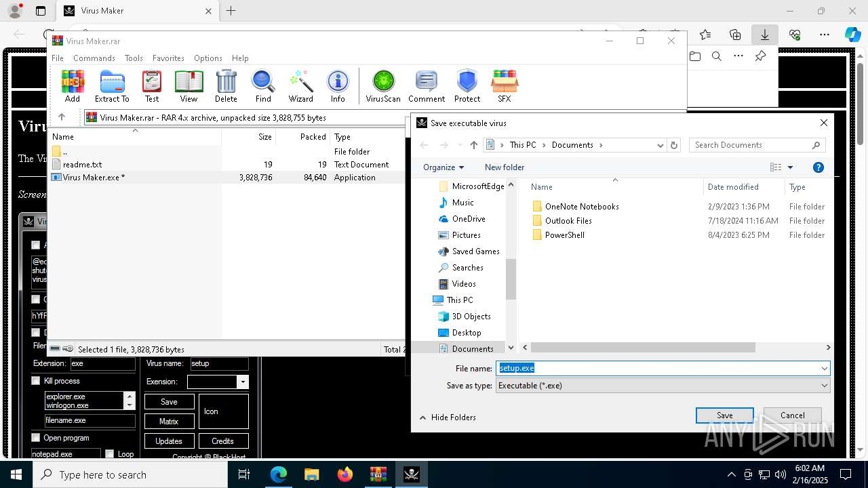Start VirusScan on the archive
Viewport: 868px width, 488px height.
tap(383, 86)
